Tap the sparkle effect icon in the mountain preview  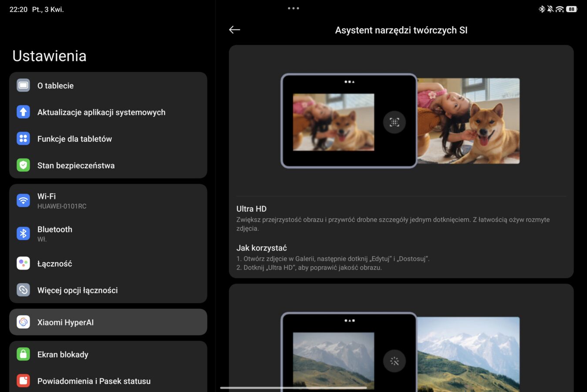point(395,361)
